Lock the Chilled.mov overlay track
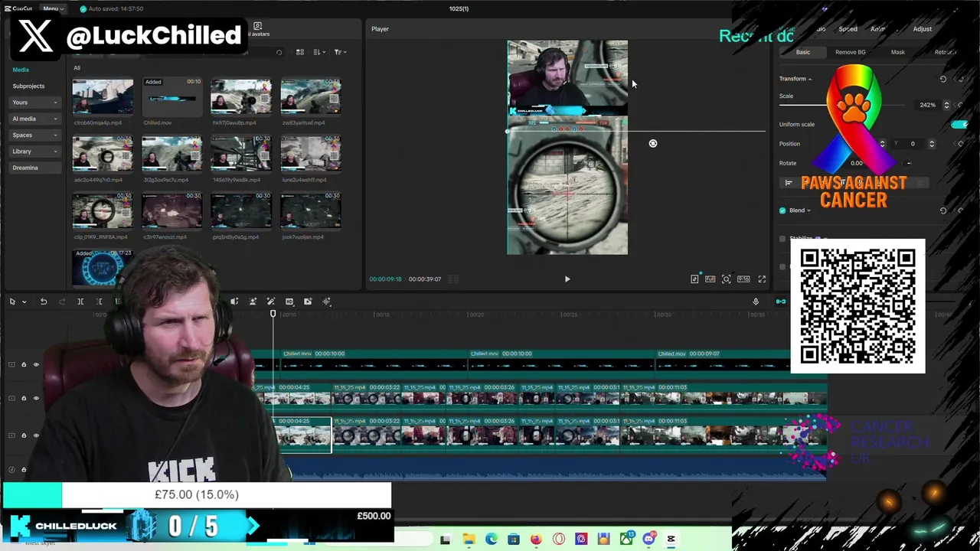The height and width of the screenshot is (551, 980). (24, 364)
